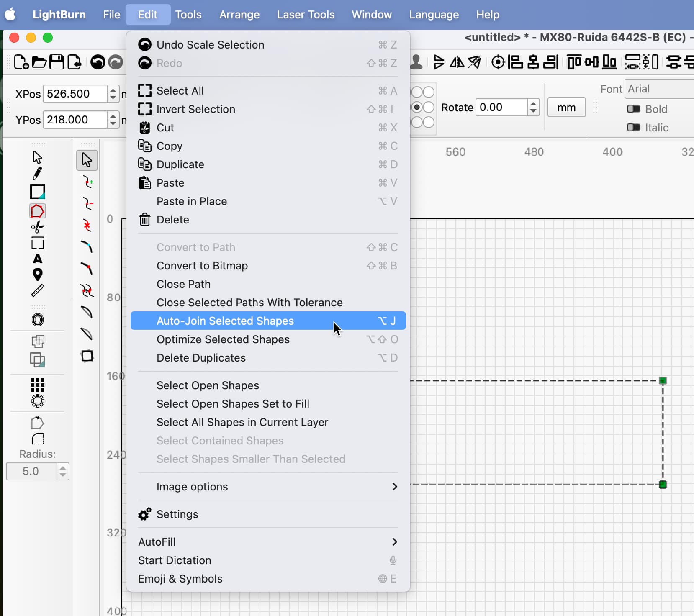The height and width of the screenshot is (616, 694).
Task: Click the Move to laser position target icon
Action: (x=498, y=62)
